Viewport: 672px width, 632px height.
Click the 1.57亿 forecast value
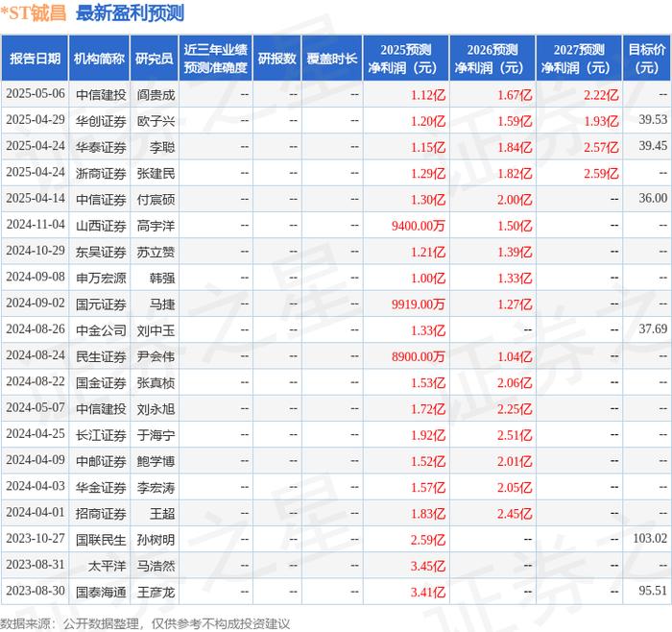[x=428, y=487]
